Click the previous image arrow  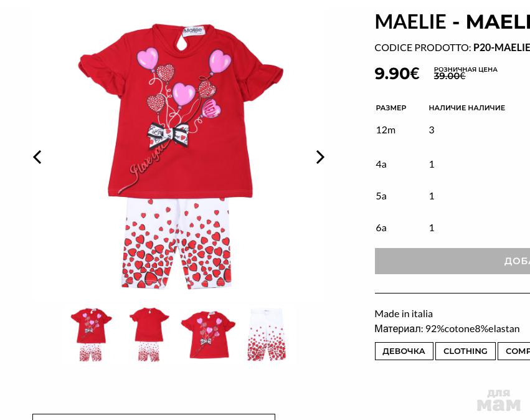coord(37,157)
